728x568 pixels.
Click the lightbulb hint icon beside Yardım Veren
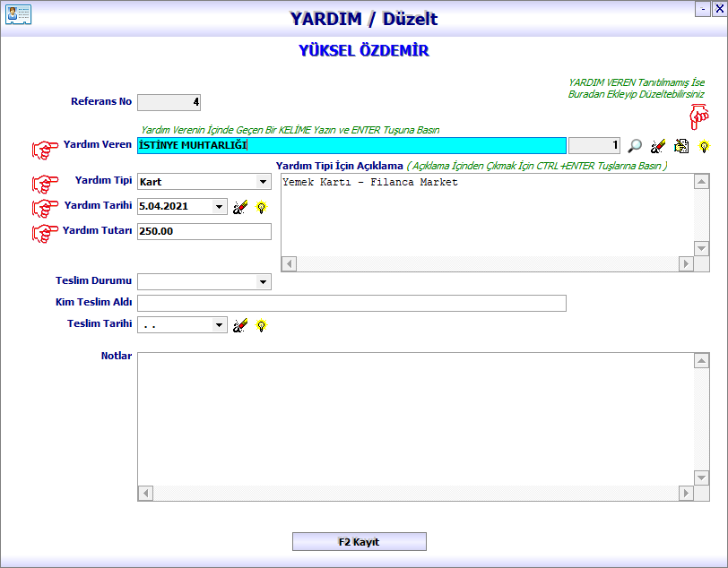coord(705,146)
